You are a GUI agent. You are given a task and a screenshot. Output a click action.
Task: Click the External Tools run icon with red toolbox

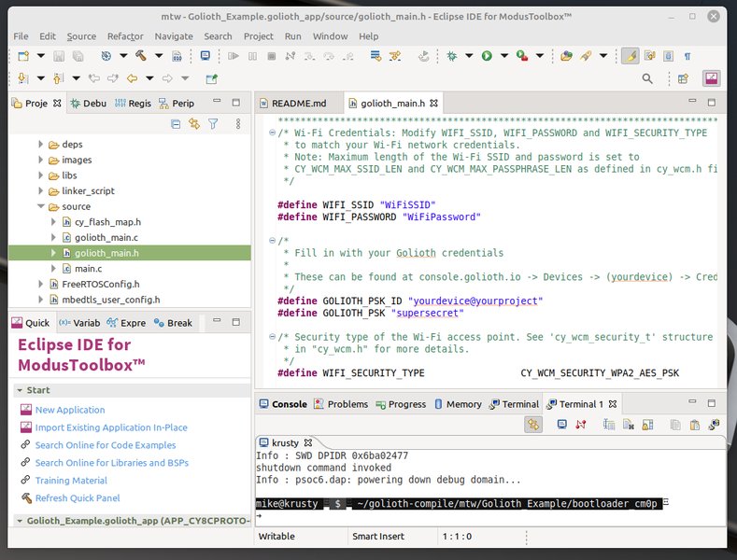click(x=522, y=56)
